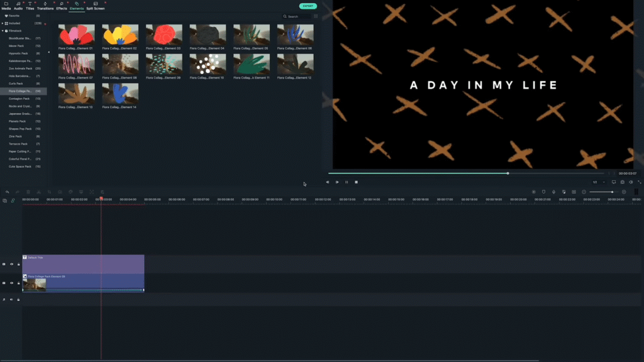Toggle lock on the Flora Collage element track
644x362 pixels.
click(x=18, y=283)
